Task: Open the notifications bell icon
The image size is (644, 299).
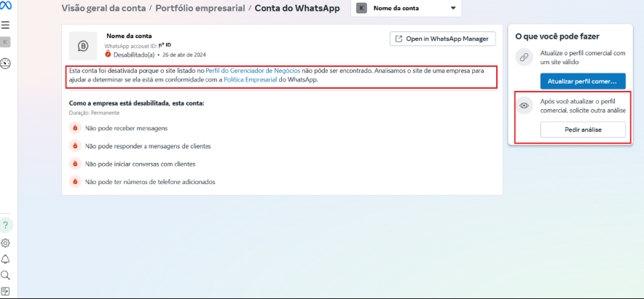Action: coord(5,259)
